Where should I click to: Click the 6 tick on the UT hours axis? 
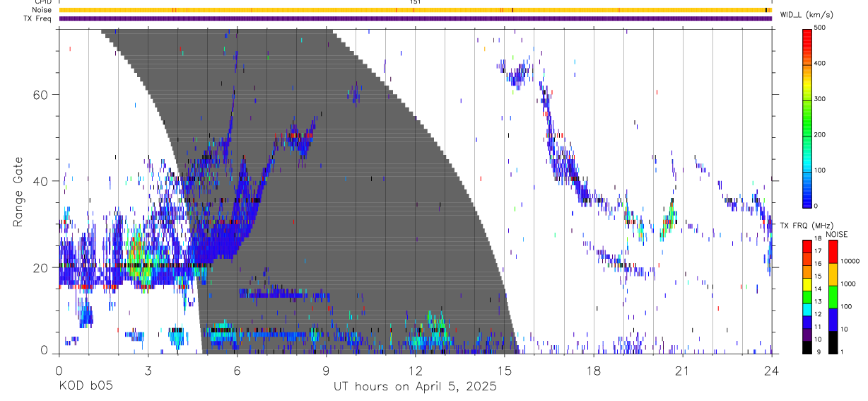(x=237, y=371)
